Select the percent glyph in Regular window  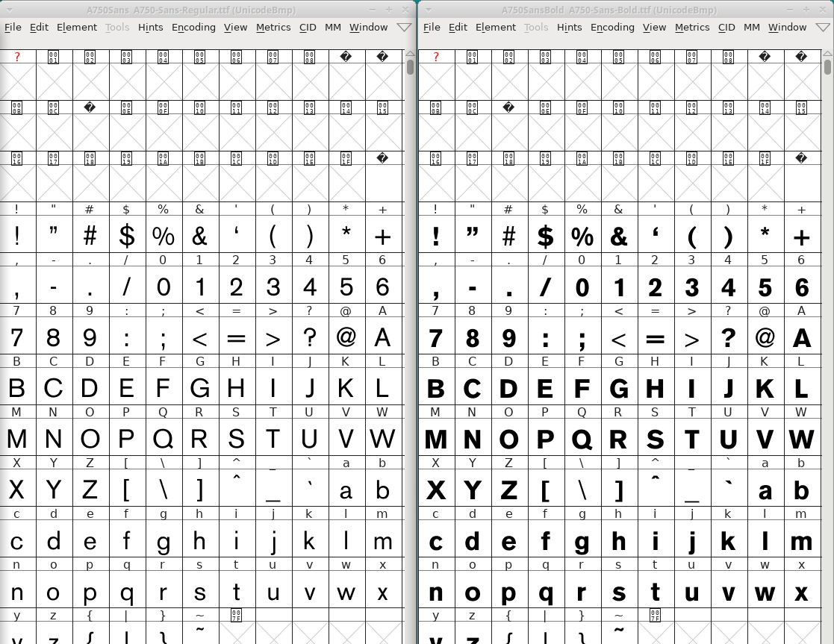click(x=164, y=235)
